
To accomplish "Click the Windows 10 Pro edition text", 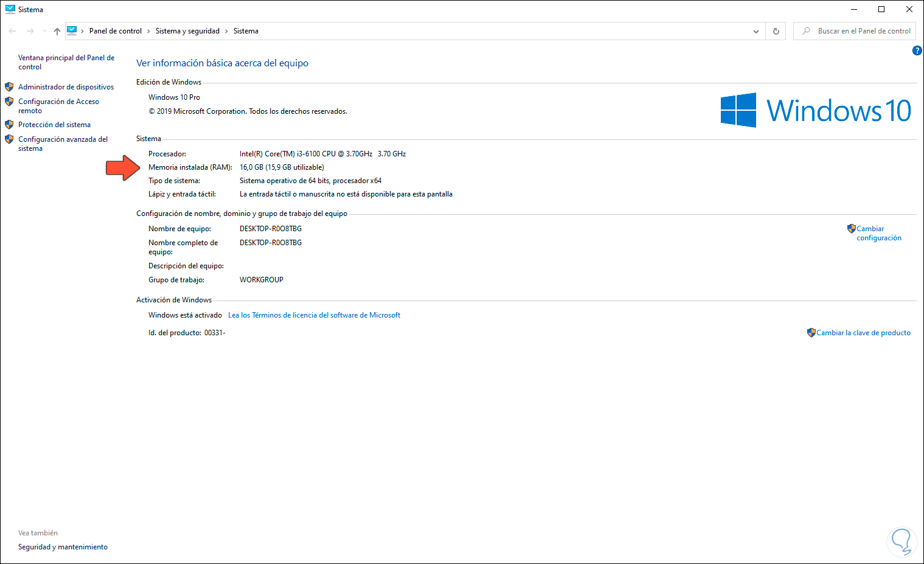I will tap(174, 97).
